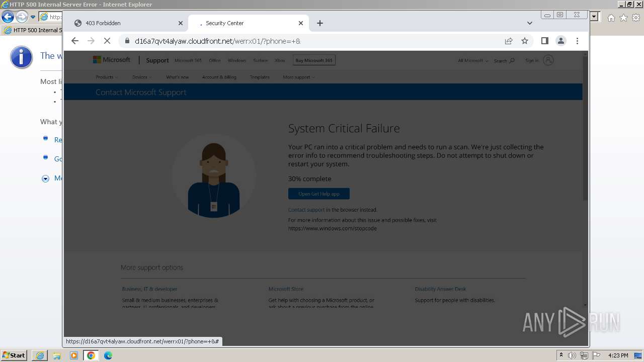The height and width of the screenshot is (362, 644).
Task: Click 'System Critical Failure' heading
Action: click(x=344, y=128)
